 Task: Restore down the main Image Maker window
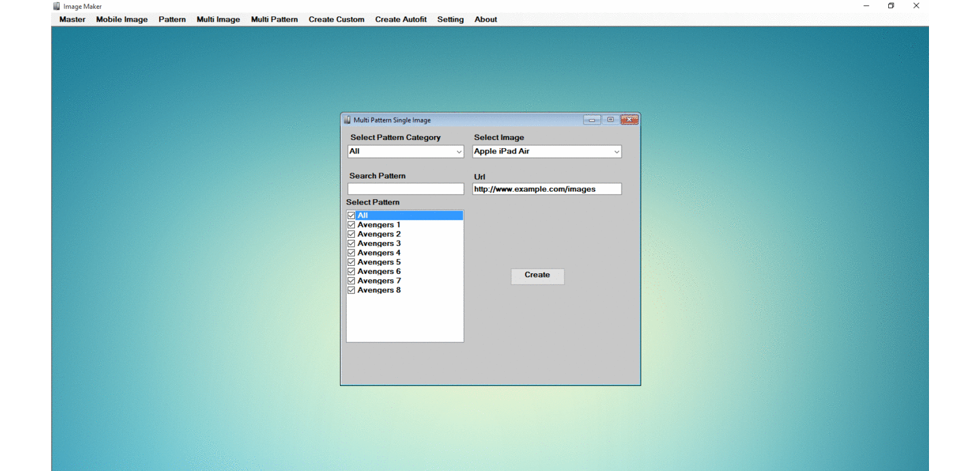tap(891, 6)
